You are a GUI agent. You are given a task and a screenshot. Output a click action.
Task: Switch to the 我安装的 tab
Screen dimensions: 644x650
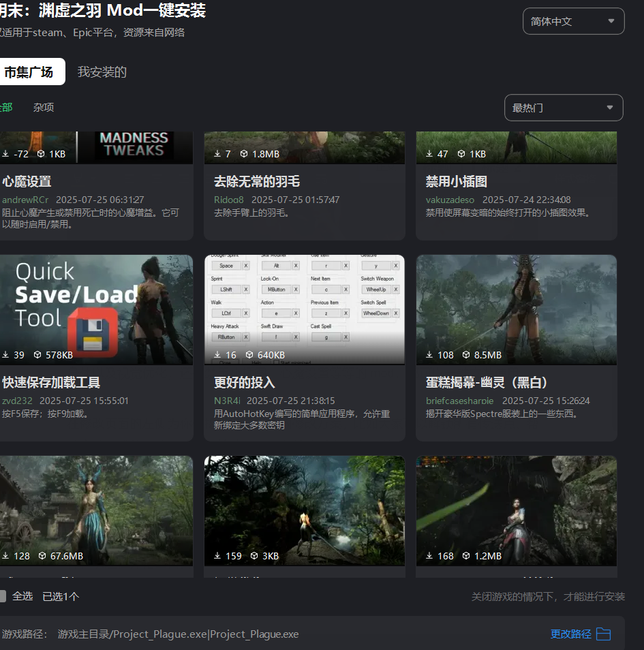[x=102, y=72]
